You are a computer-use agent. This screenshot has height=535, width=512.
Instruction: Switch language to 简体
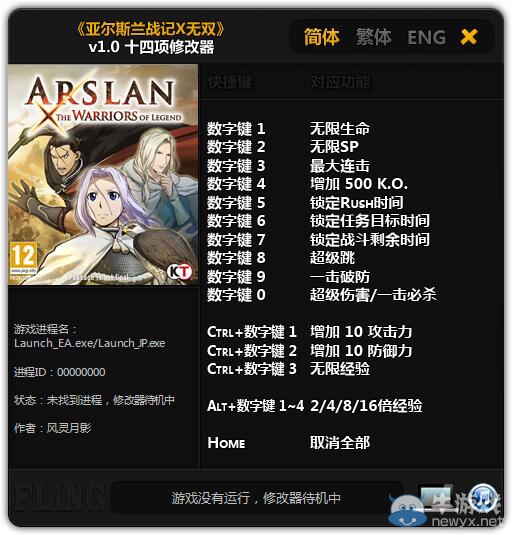point(321,37)
